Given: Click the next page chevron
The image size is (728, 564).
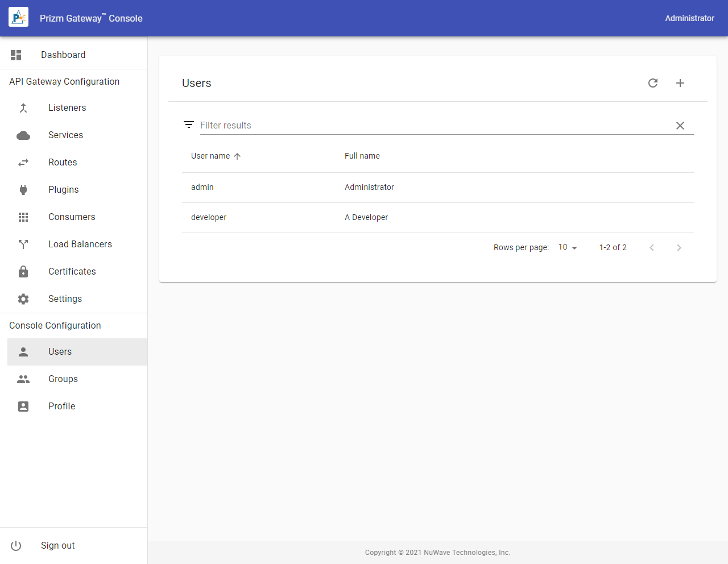Looking at the screenshot, I should tap(679, 247).
